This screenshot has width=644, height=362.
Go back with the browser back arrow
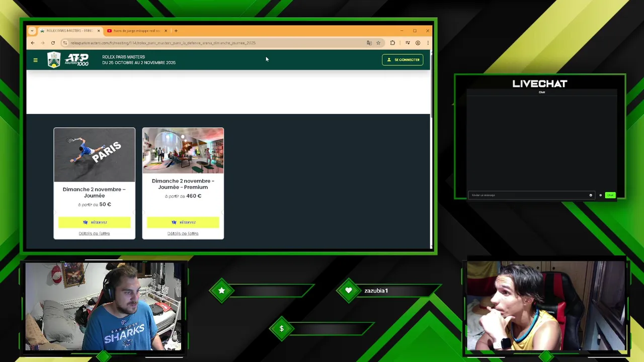coord(33,43)
